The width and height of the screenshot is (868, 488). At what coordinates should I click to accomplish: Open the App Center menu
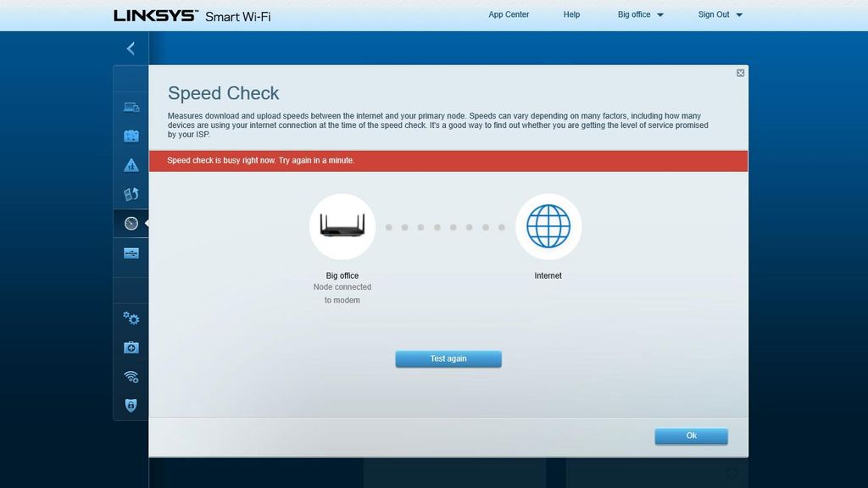pos(509,14)
